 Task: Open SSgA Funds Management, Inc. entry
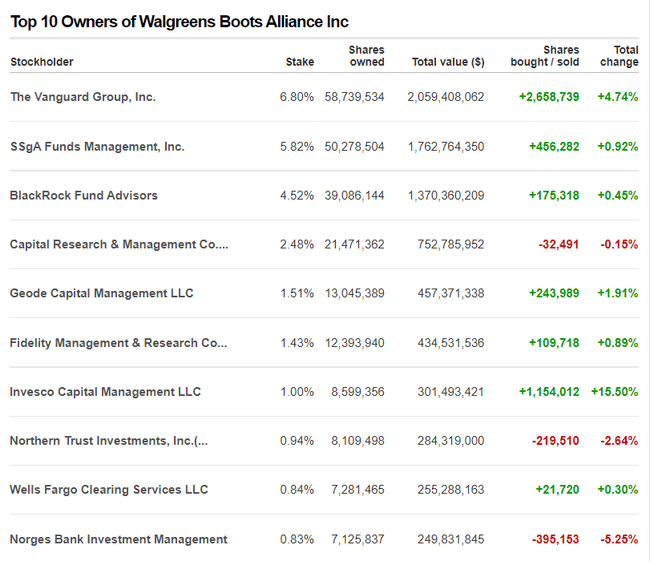point(97,146)
